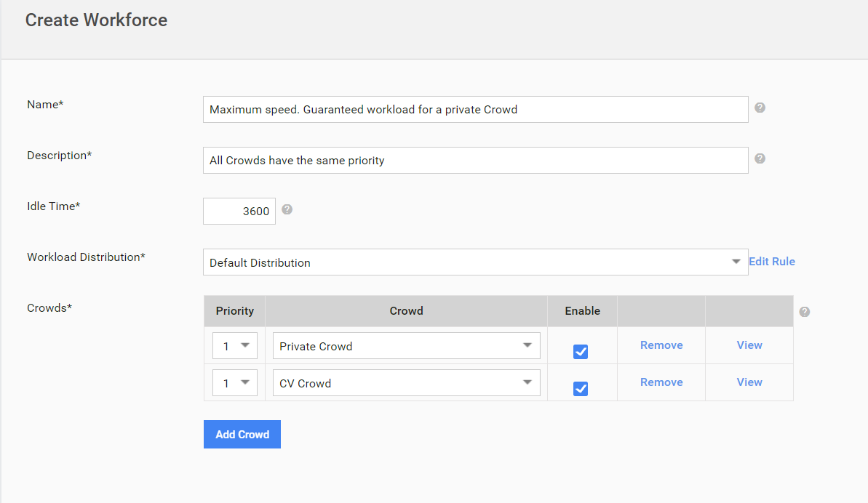Click the Description* label
Image resolution: width=868 pixels, height=503 pixels.
tap(59, 156)
